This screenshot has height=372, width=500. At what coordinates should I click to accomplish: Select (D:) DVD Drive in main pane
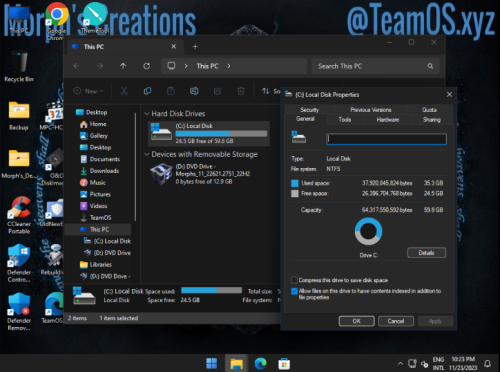pyautogui.click(x=209, y=174)
